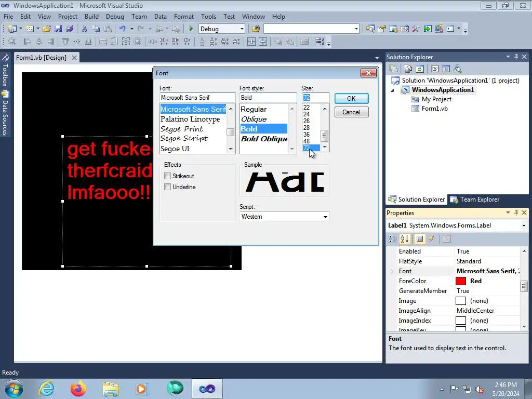
Task: Switch to the Team Explorer tab
Action: pos(475,199)
